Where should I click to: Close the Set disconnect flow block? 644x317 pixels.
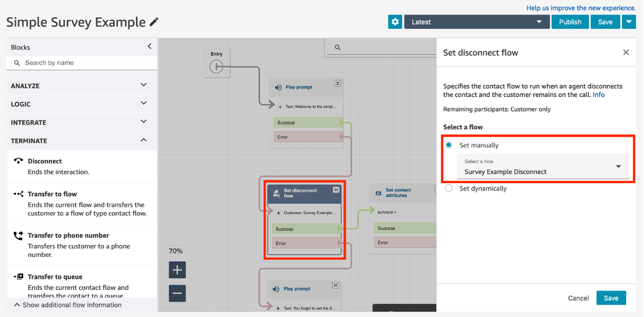(x=336, y=189)
